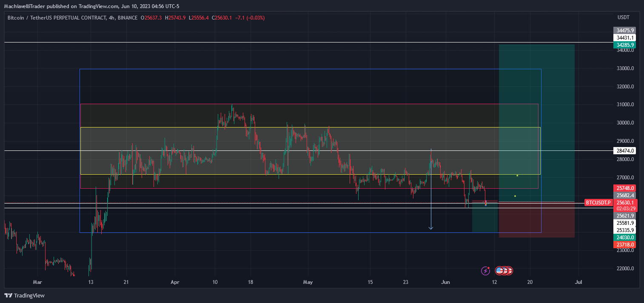Image resolution: width=644 pixels, height=303 pixels.
Task: Click the Mar label on time axis
Action: (38, 282)
